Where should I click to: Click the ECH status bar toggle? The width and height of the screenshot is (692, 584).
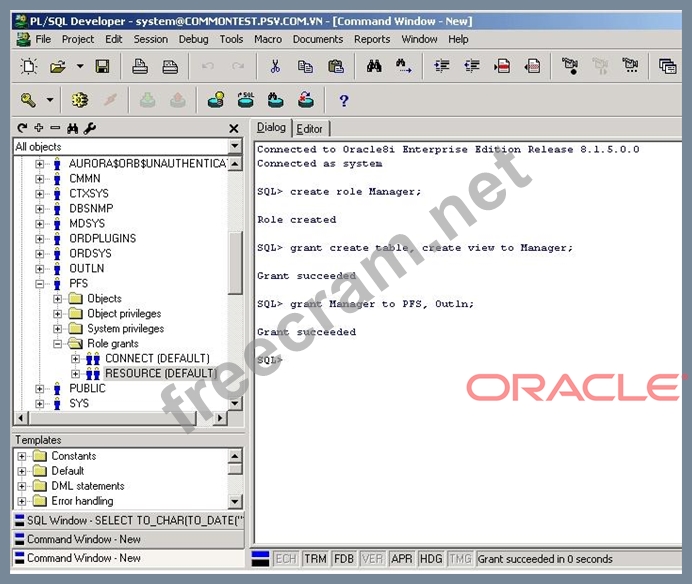[286, 559]
